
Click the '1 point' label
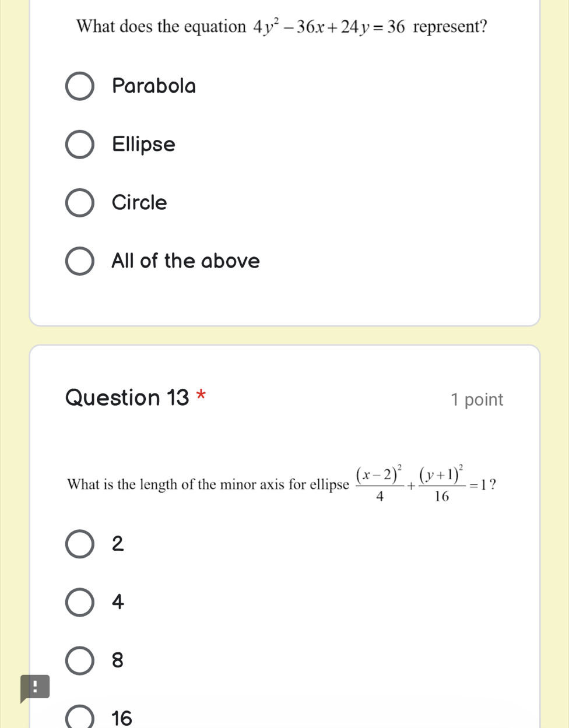[476, 400]
